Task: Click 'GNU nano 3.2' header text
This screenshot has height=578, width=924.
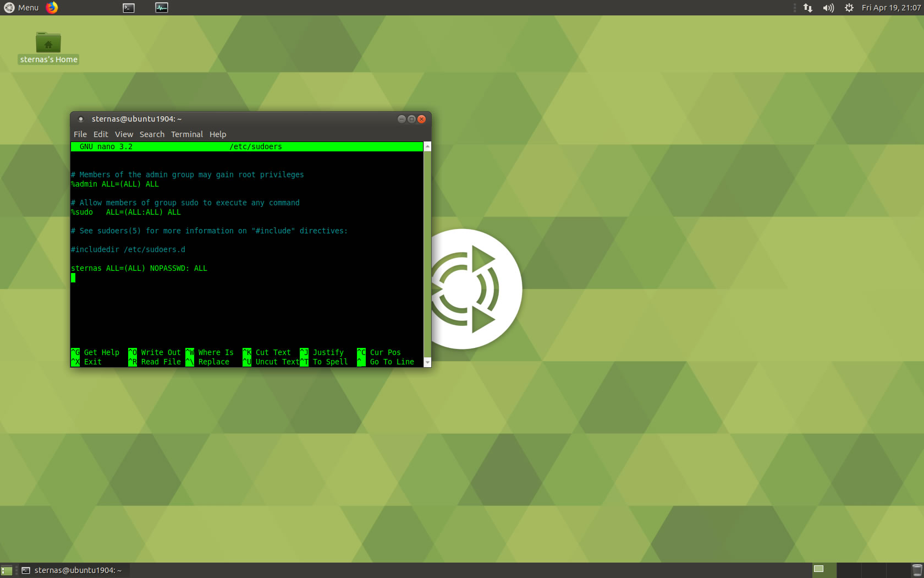Action: point(106,147)
